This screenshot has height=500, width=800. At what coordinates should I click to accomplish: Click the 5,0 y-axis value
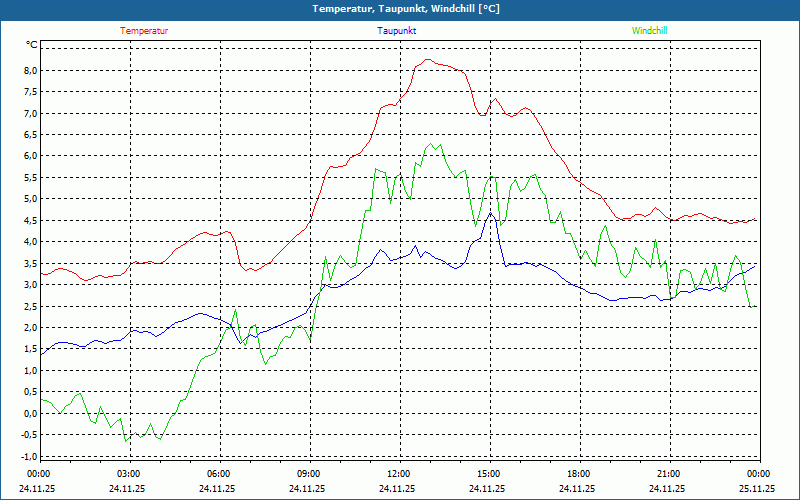point(31,199)
